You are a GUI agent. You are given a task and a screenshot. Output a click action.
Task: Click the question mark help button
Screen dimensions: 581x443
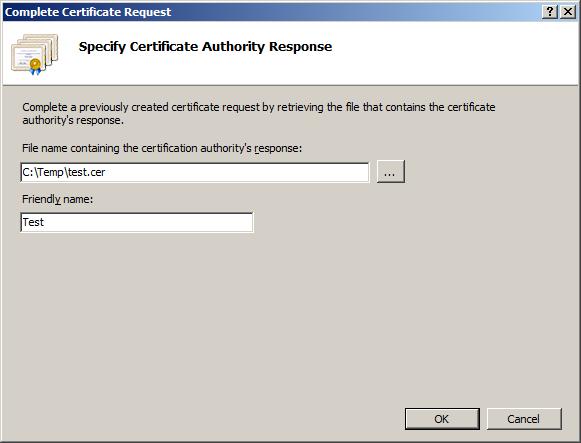click(x=550, y=12)
